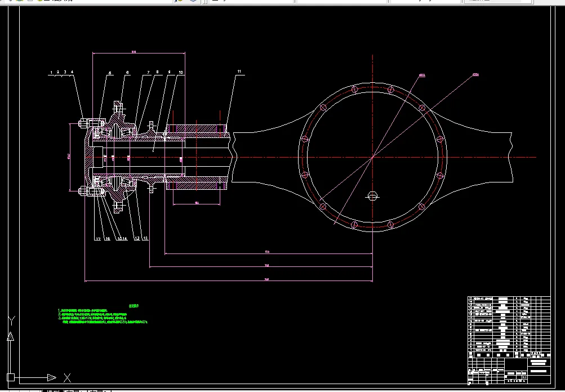Select part callout number 1
The height and width of the screenshot is (392, 565).
click(x=51, y=73)
